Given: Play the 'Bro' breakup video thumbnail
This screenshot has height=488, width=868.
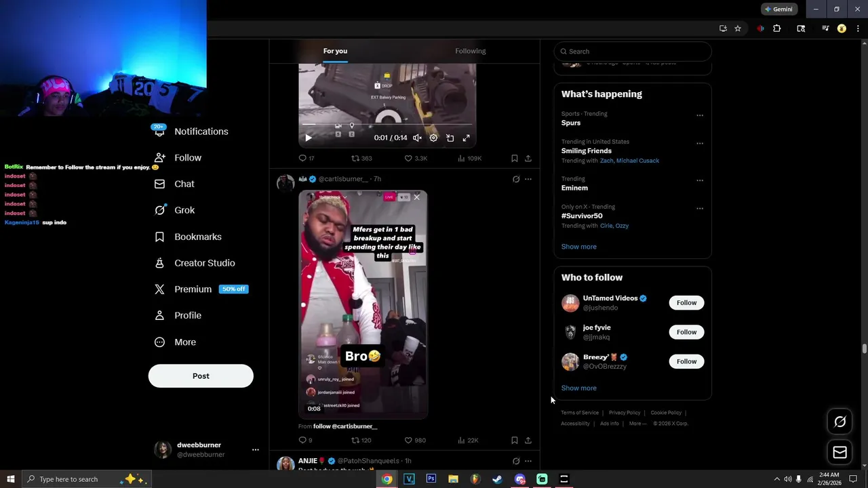Looking at the screenshot, I should click(x=363, y=304).
